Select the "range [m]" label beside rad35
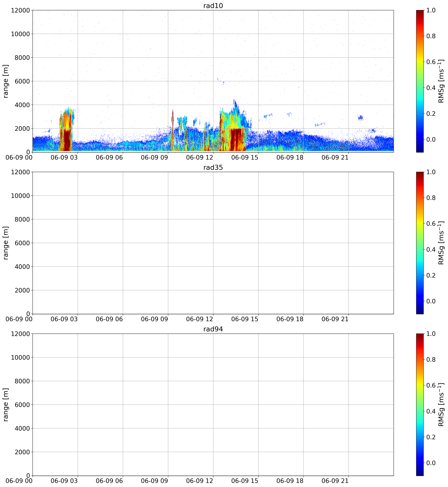448x487 pixels. [x=6, y=243]
